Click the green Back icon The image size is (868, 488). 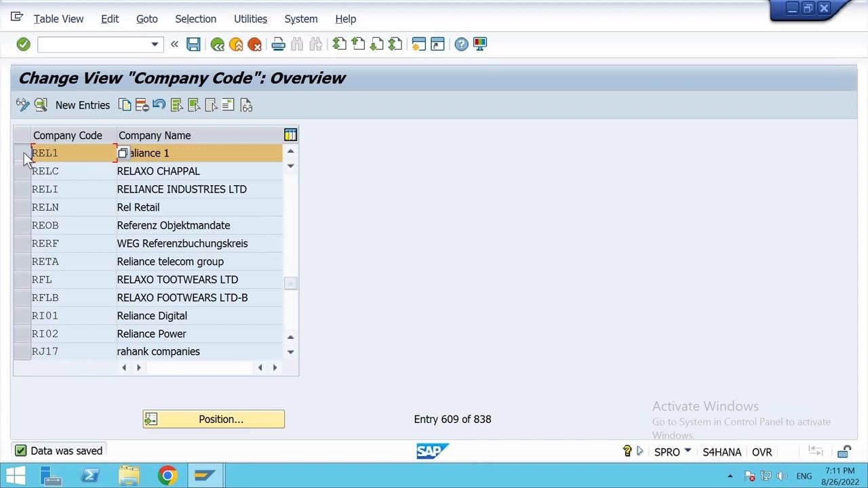tap(217, 44)
